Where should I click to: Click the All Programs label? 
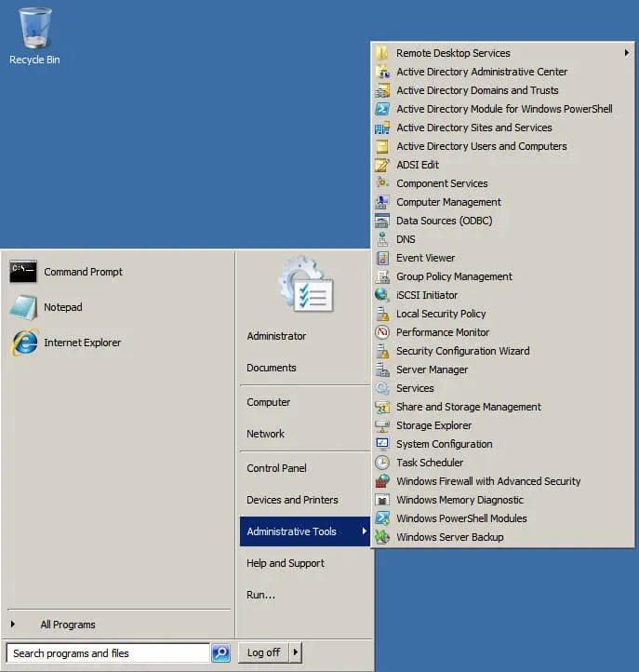[x=68, y=625]
